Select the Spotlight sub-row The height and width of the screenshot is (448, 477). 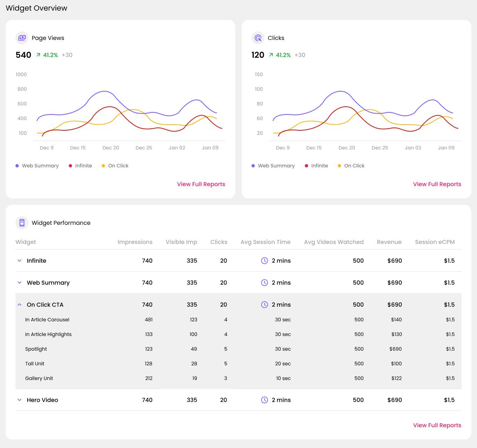click(x=238, y=349)
